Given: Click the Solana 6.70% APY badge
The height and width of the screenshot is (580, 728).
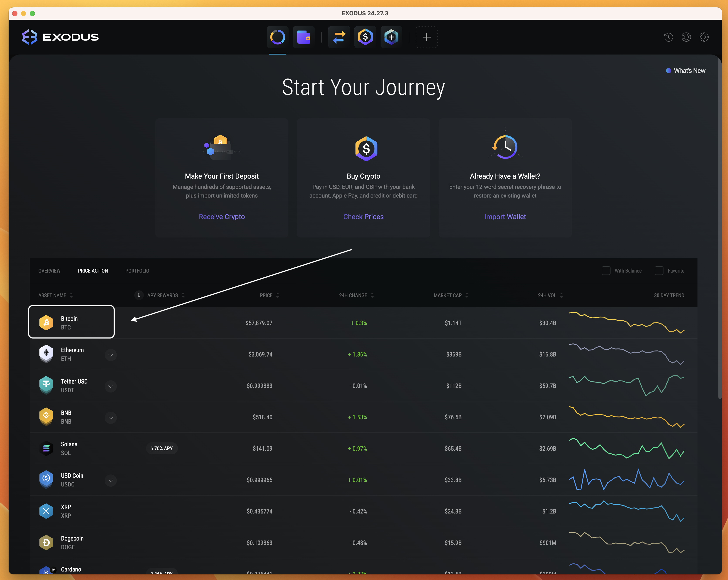Looking at the screenshot, I should 162,448.
